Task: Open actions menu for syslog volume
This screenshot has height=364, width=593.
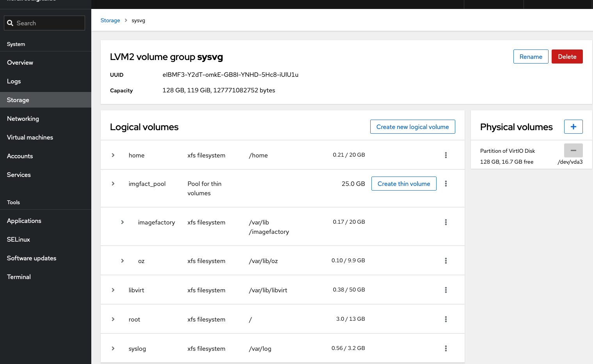Action: [x=446, y=348]
